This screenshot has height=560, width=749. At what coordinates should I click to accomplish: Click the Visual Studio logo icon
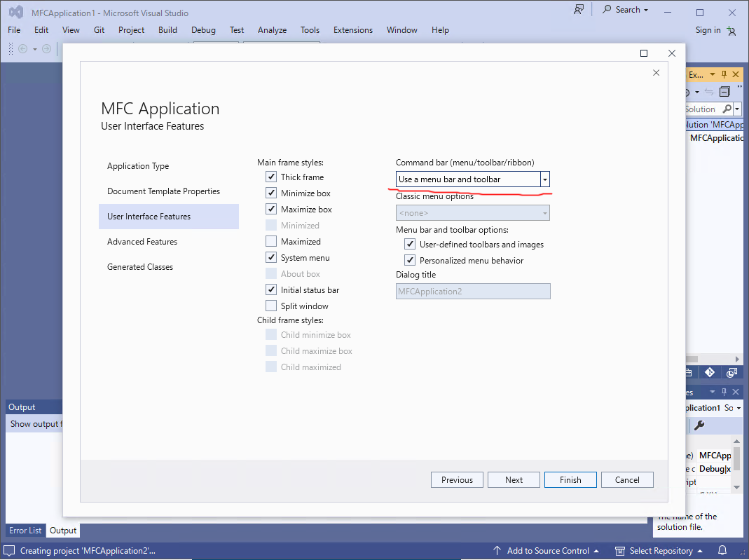click(x=16, y=13)
